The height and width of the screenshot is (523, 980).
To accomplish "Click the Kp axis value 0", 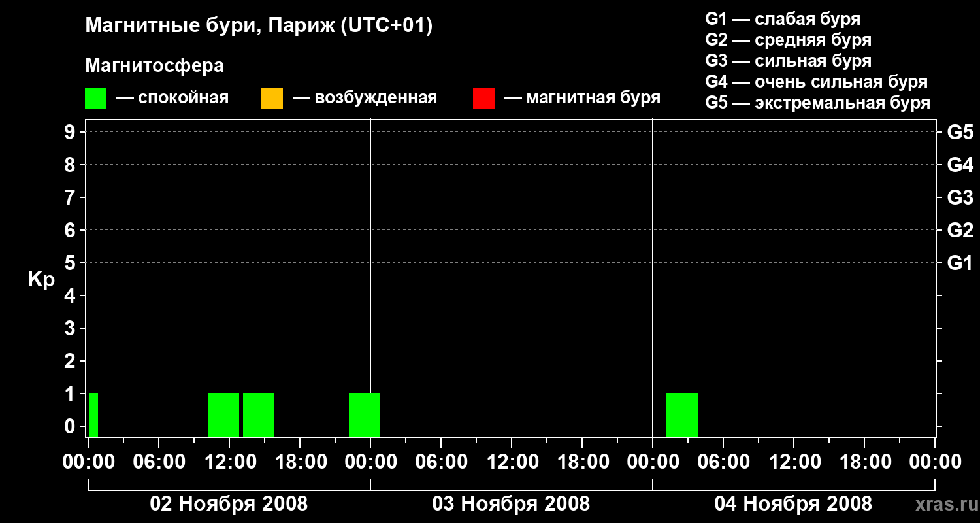I will click(71, 427).
